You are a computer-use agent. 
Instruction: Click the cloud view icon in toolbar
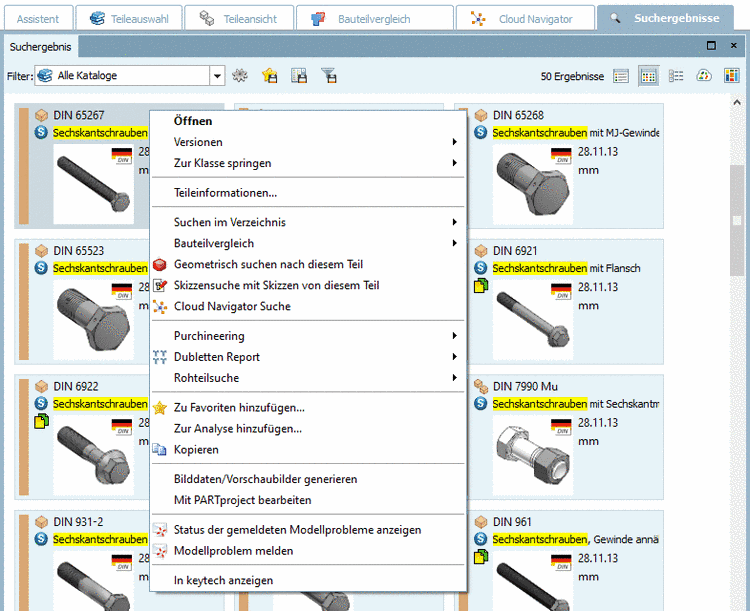click(704, 76)
